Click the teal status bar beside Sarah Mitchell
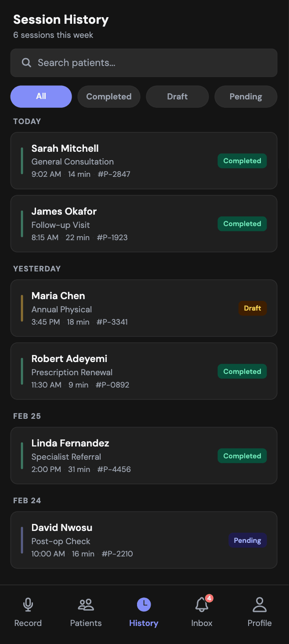Screen dimensions: 289x644 click(x=22, y=161)
